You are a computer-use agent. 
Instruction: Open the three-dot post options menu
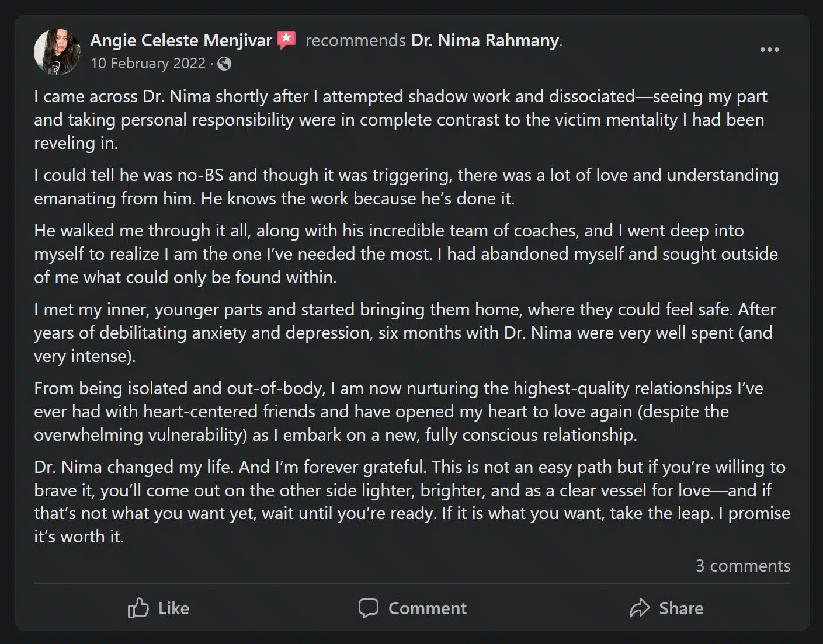click(x=769, y=50)
